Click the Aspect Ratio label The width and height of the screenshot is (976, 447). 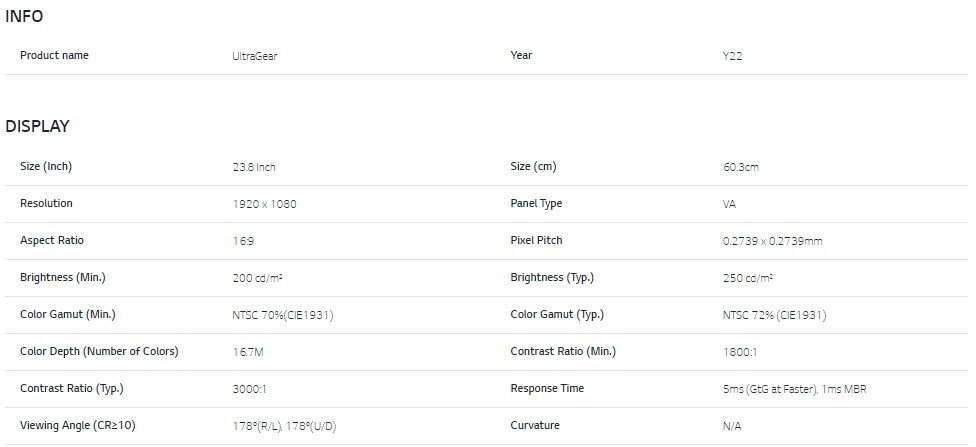52,240
